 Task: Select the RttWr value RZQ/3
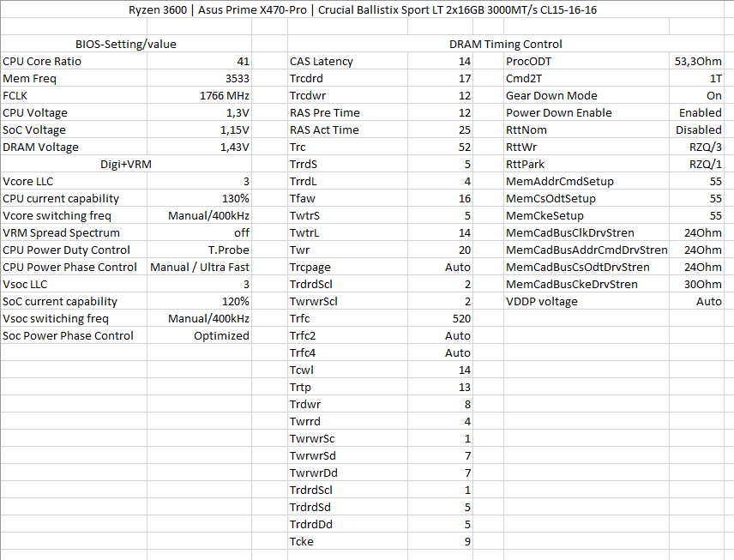[696, 147]
